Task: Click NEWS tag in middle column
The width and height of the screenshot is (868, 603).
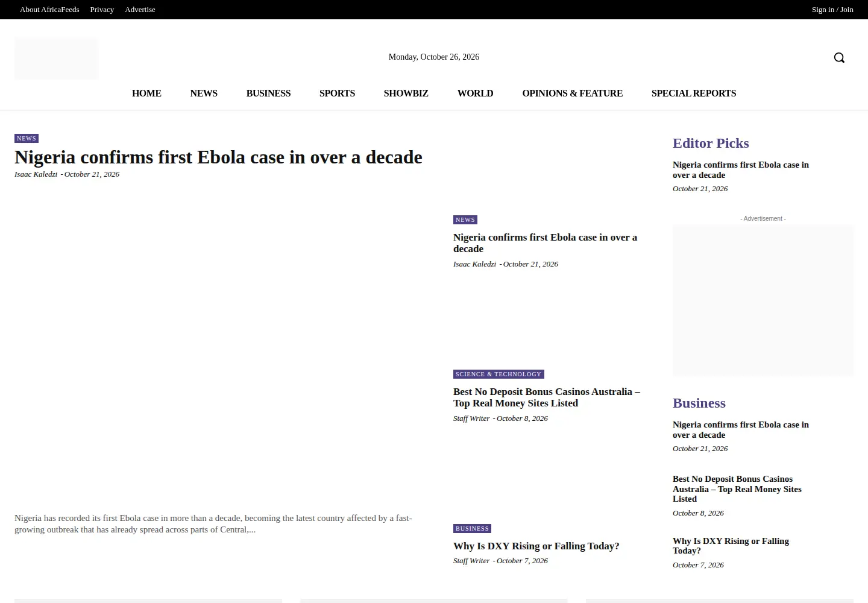Action: point(465,220)
